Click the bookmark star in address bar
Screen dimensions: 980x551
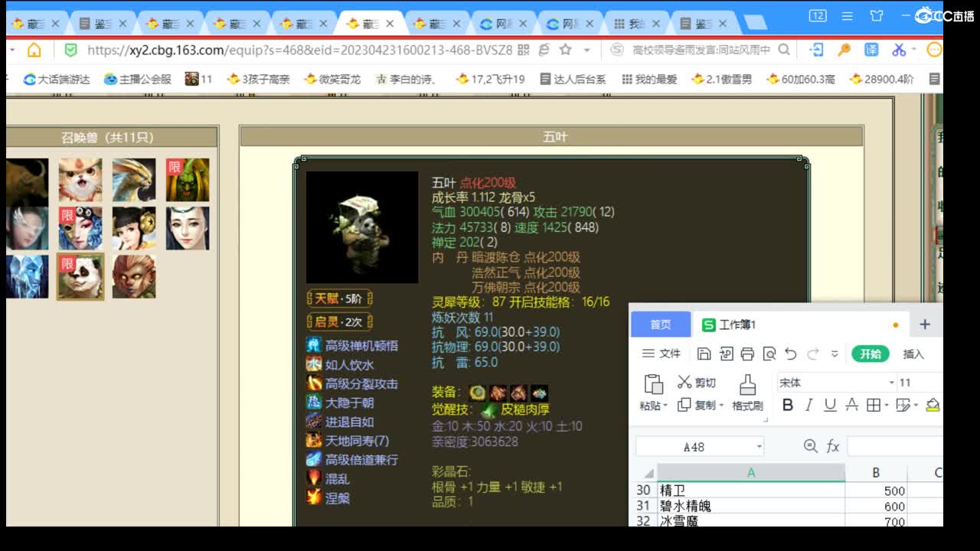pyautogui.click(x=565, y=50)
